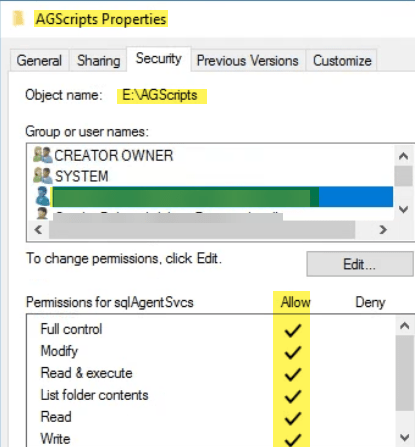Click the Allow checkmark for Read
The width and height of the screenshot is (416, 448).
coord(293,418)
